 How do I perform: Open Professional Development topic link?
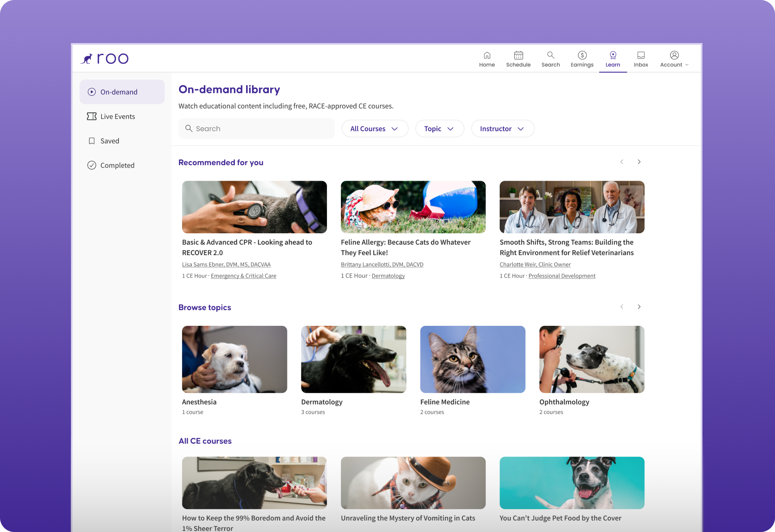point(562,276)
